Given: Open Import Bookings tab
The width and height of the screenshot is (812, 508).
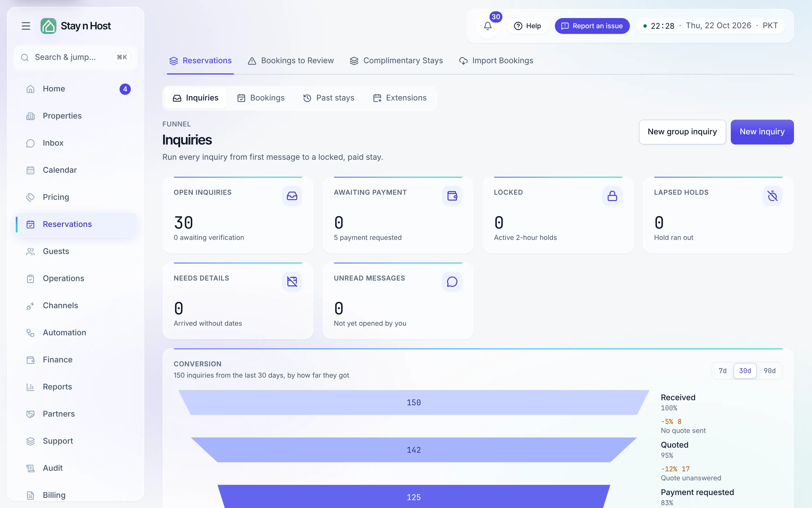Looking at the screenshot, I should [496, 61].
